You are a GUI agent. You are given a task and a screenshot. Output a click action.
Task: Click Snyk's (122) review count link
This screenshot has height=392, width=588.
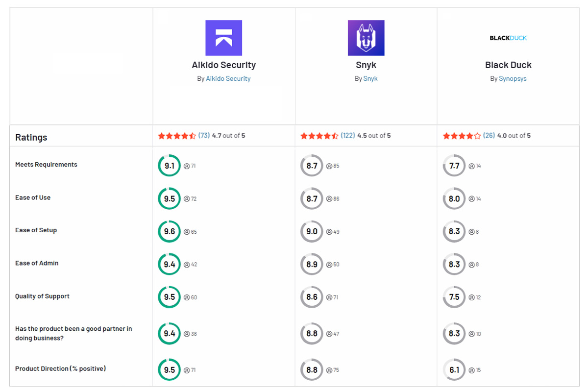pyautogui.click(x=348, y=136)
